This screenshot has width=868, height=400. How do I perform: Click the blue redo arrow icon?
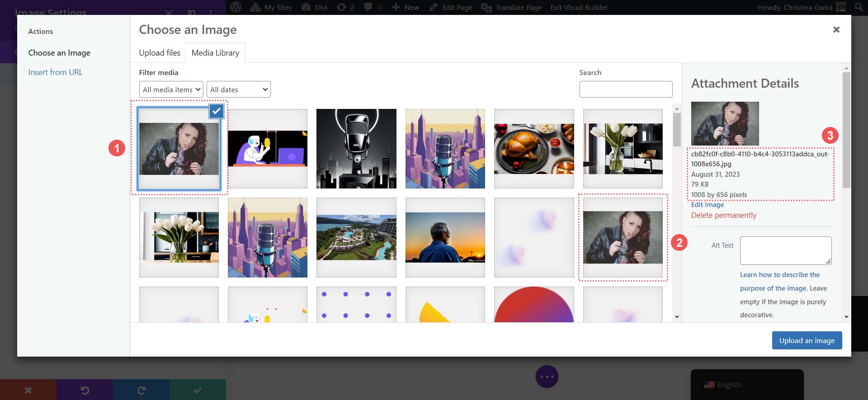click(x=141, y=390)
